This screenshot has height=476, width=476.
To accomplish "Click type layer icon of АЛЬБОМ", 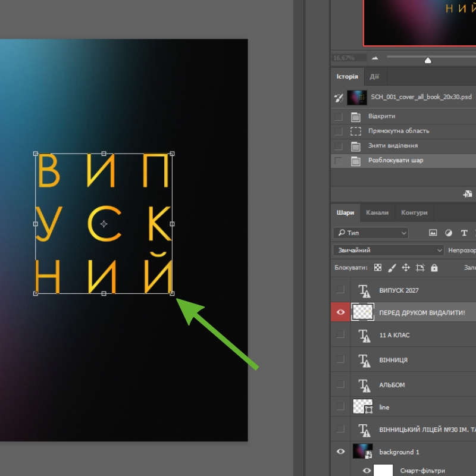I will [x=364, y=385].
